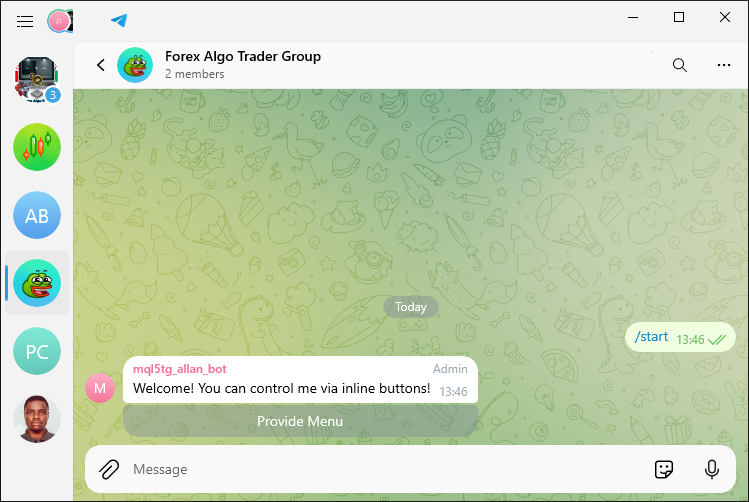Open chat with the candlestick chart avatar

37,147
